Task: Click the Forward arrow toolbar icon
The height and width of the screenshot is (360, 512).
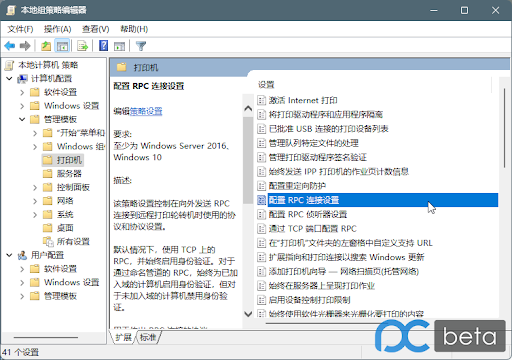Action: tap(25, 46)
